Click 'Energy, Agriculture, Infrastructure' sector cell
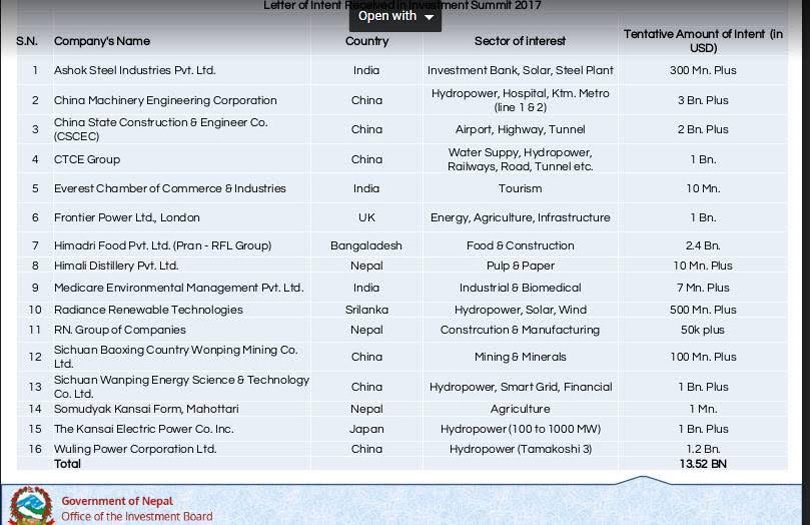The width and height of the screenshot is (810, 525). 520,218
